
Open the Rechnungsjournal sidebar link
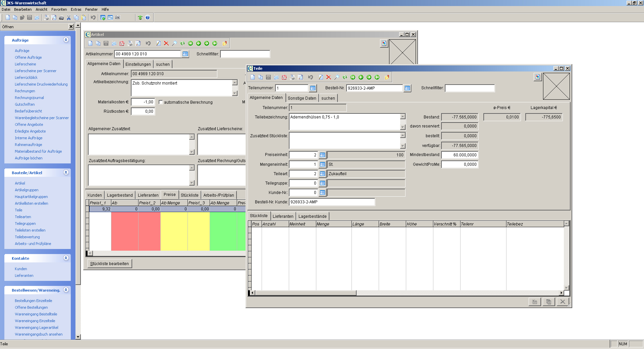[x=29, y=98]
